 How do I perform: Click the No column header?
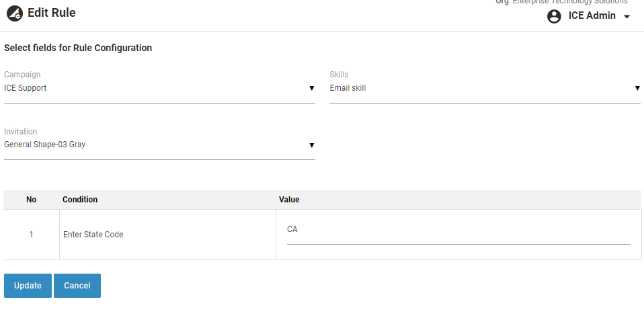pyautogui.click(x=32, y=200)
